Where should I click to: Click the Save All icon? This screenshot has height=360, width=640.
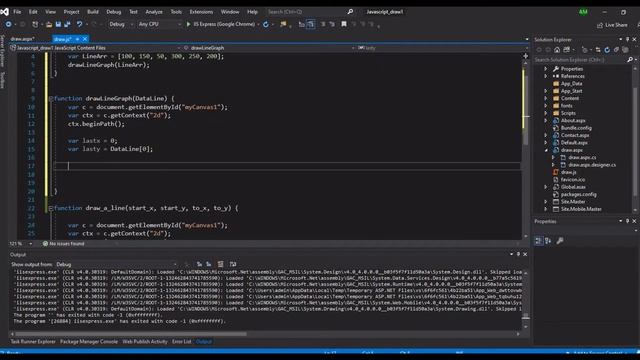click(67, 24)
